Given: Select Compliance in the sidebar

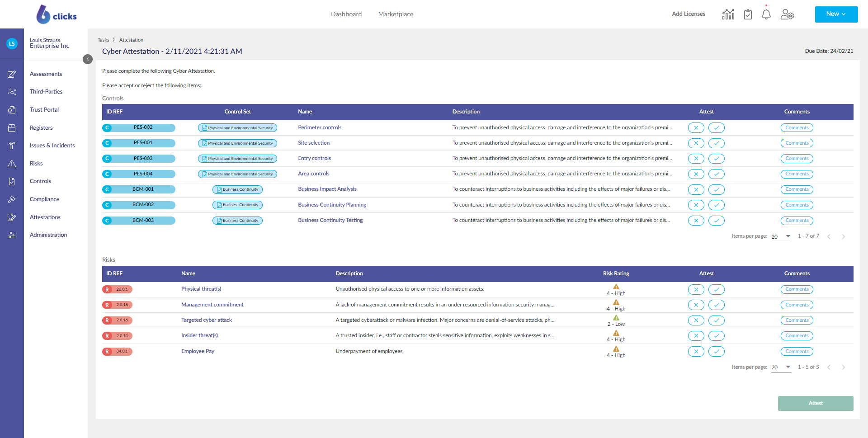Looking at the screenshot, I should pyautogui.click(x=44, y=199).
